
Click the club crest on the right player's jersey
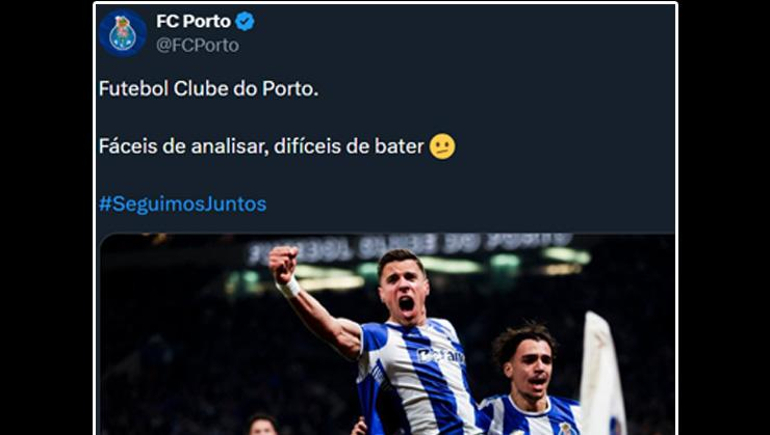pyautogui.click(x=565, y=428)
